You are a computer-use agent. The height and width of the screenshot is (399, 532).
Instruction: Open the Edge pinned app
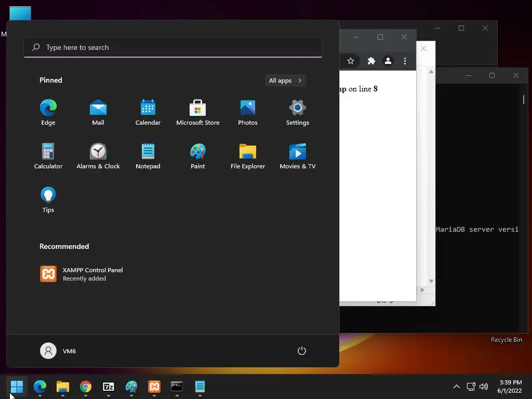[x=48, y=113]
